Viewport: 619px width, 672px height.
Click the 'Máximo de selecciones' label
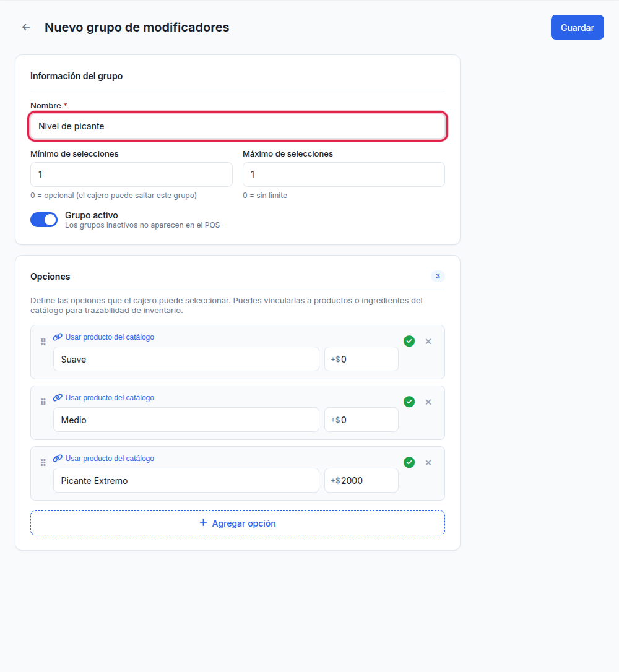click(x=288, y=154)
